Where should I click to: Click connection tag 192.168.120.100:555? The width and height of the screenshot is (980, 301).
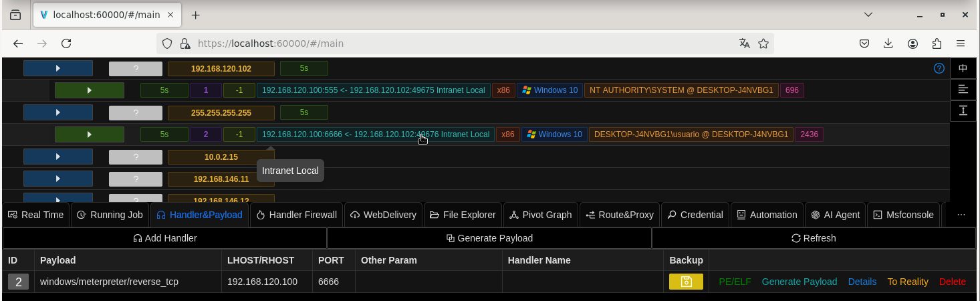point(374,90)
